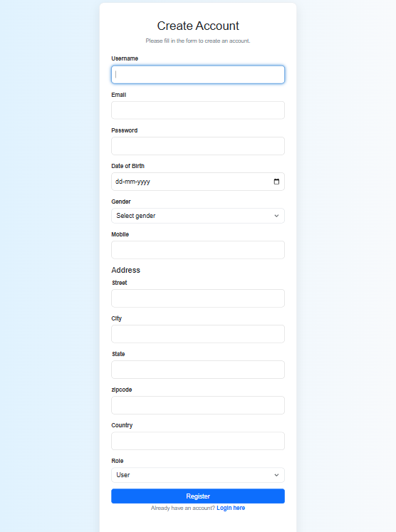Click the dd-mm-yyyy date text
Screen dimensions: 396x532
pos(132,182)
